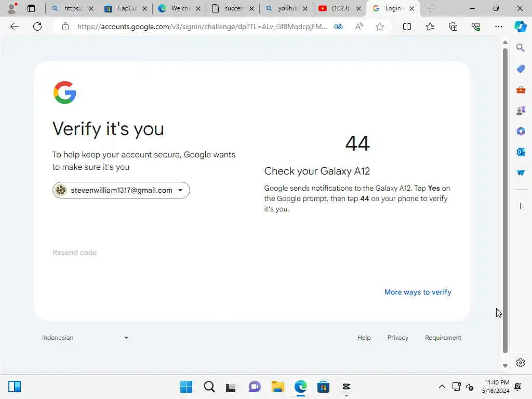The image size is (532, 399).
Task: Click the Resend code link
Action: [75, 252]
